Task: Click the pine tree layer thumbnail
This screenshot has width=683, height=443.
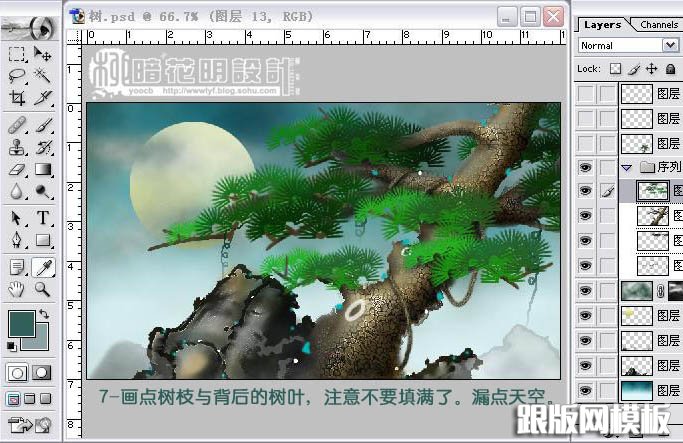Action: [653, 191]
